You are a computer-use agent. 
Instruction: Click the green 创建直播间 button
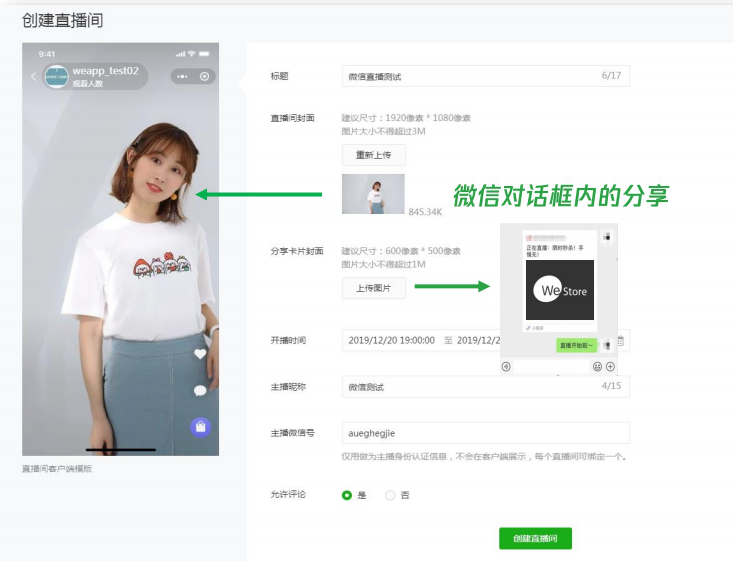(x=535, y=538)
